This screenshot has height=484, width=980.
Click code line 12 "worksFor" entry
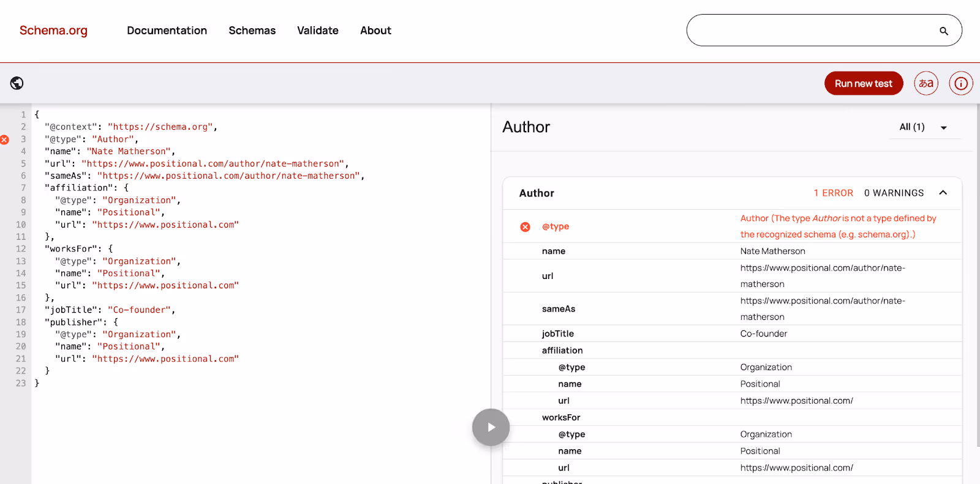[79, 249]
